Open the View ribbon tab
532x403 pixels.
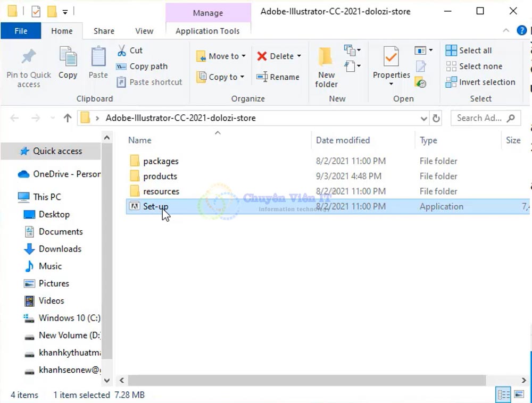coord(144,31)
